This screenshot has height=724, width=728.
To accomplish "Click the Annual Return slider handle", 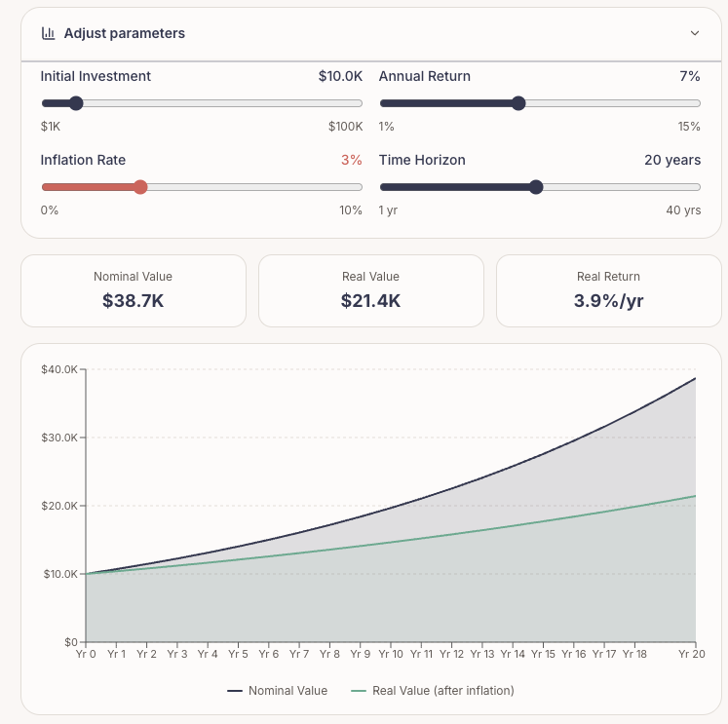I will pyautogui.click(x=518, y=103).
